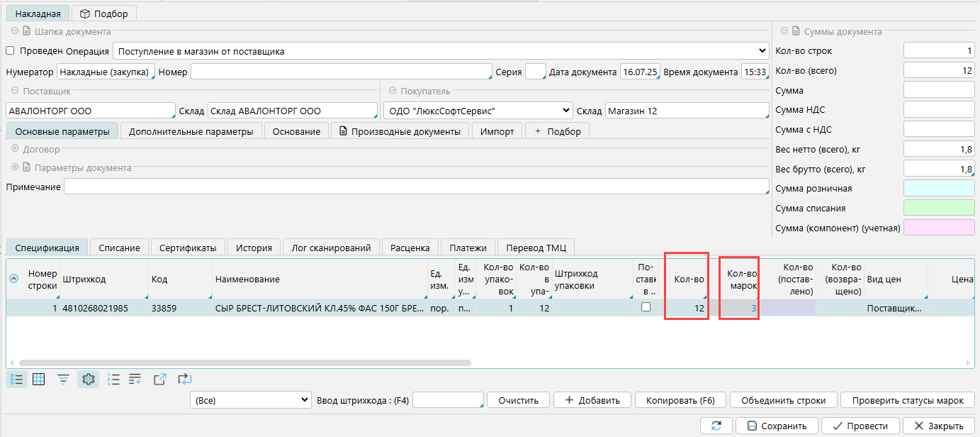Click the table settings gear icon
Viewport: 980px width, 437px height.
coord(89,380)
